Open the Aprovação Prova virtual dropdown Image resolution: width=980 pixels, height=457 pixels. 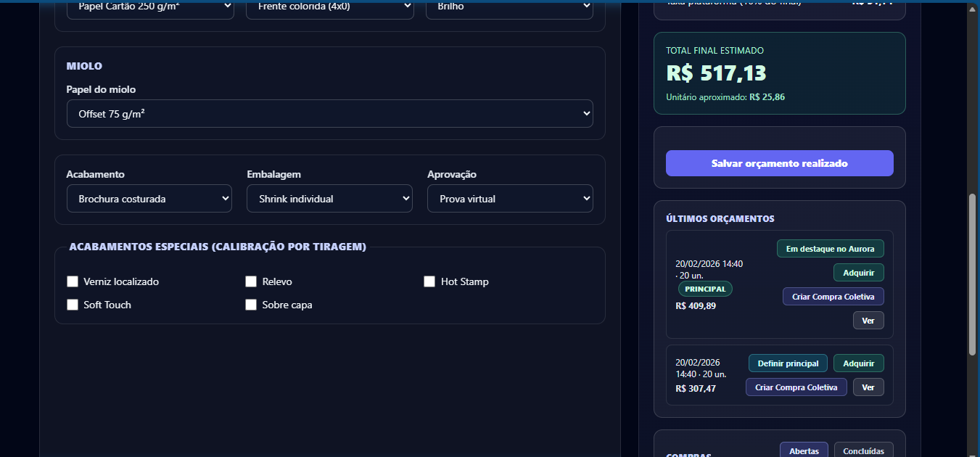[510, 199]
